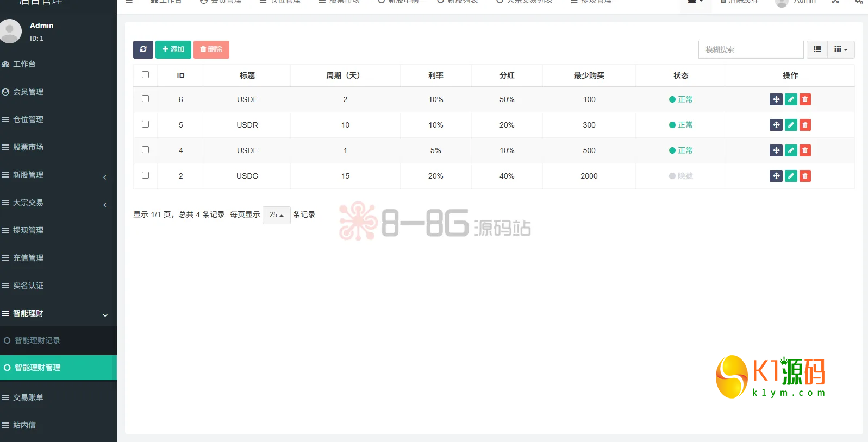Open the 25 per-page dropdown
The height and width of the screenshot is (442, 868).
click(x=276, y=215)
